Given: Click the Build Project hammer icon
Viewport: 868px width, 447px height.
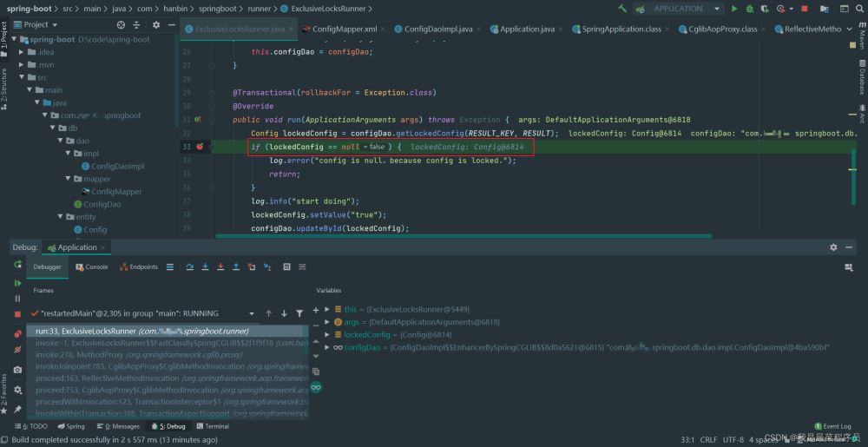Looking at the screenshot, I should pyautogui.click(x=622, y=9).
